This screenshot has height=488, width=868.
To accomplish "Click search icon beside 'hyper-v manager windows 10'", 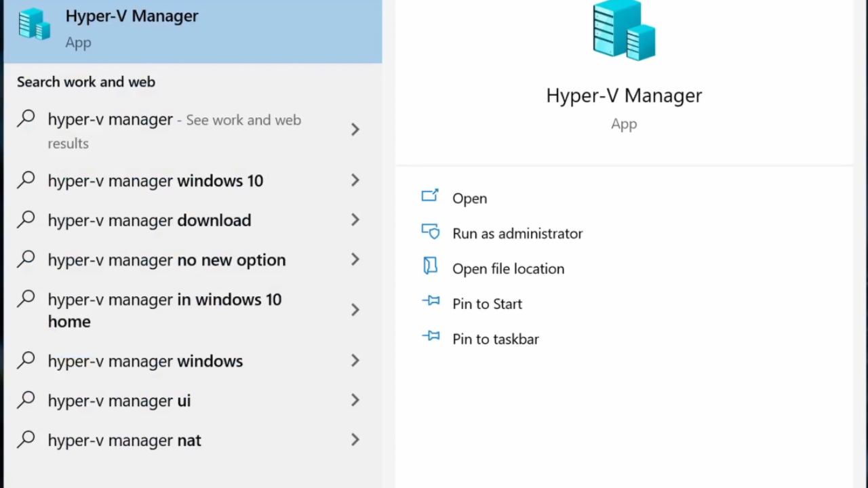I will [x=26, y=180].
